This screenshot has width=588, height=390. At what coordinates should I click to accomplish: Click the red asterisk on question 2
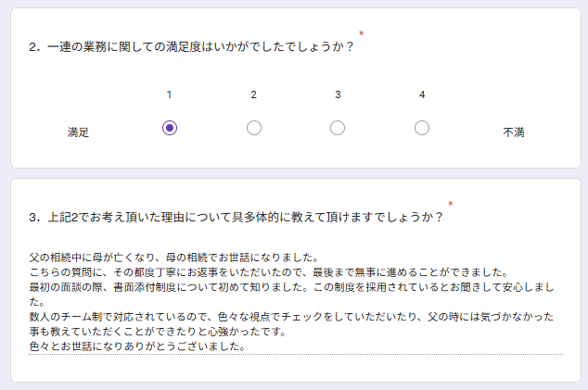[361, 34]
